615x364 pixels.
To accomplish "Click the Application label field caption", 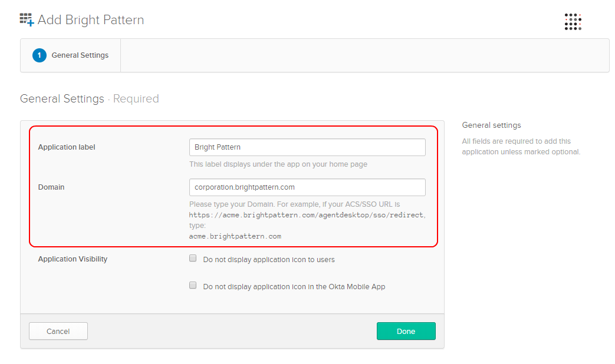I will pos(67,147).
